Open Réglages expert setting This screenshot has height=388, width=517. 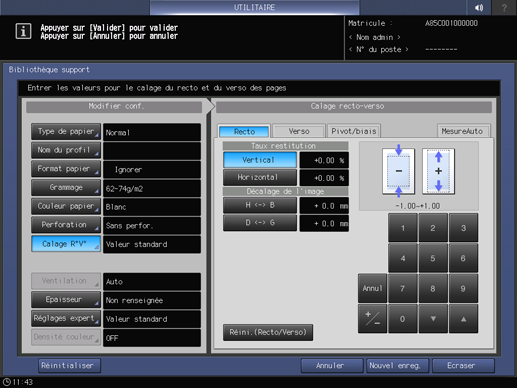tap(66, 318)
